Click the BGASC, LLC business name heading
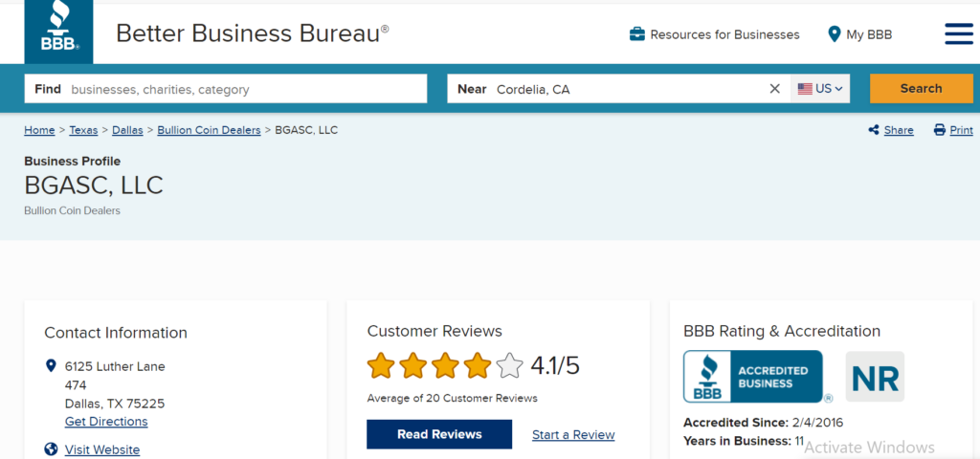 click(x=94, y=186)
